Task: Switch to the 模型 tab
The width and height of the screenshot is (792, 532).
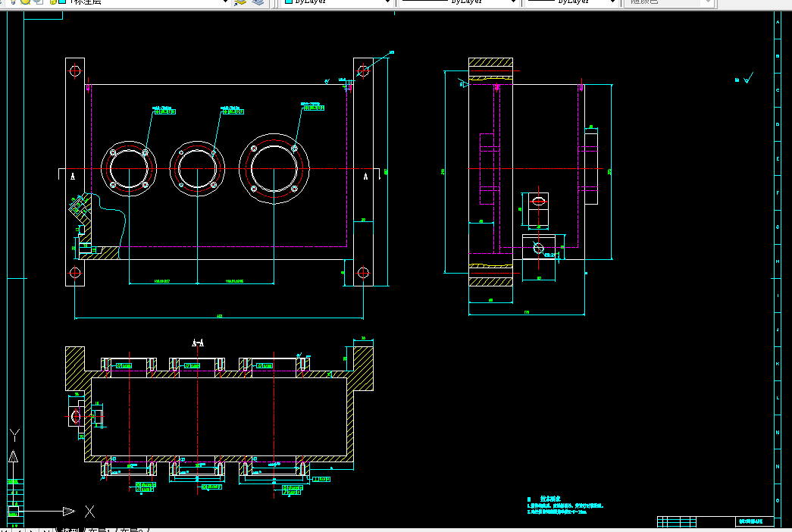Action: coord(70,530)
